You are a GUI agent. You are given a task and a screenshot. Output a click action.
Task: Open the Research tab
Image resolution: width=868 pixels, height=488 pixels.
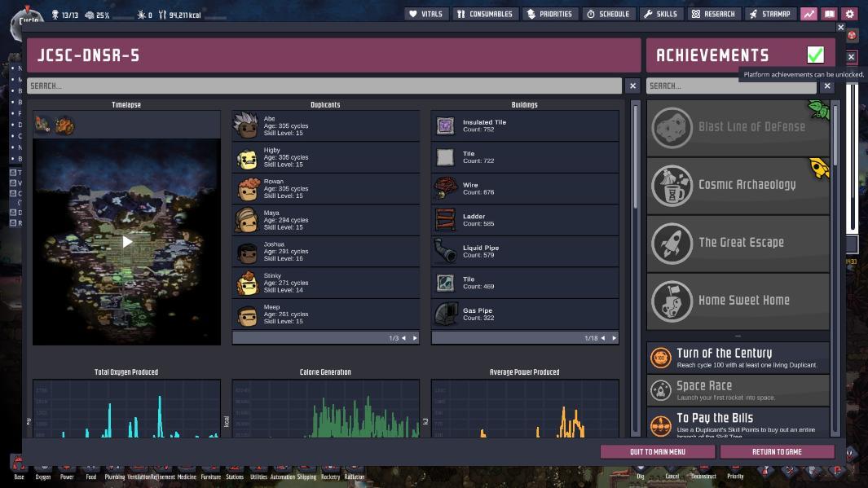point(713,14)
